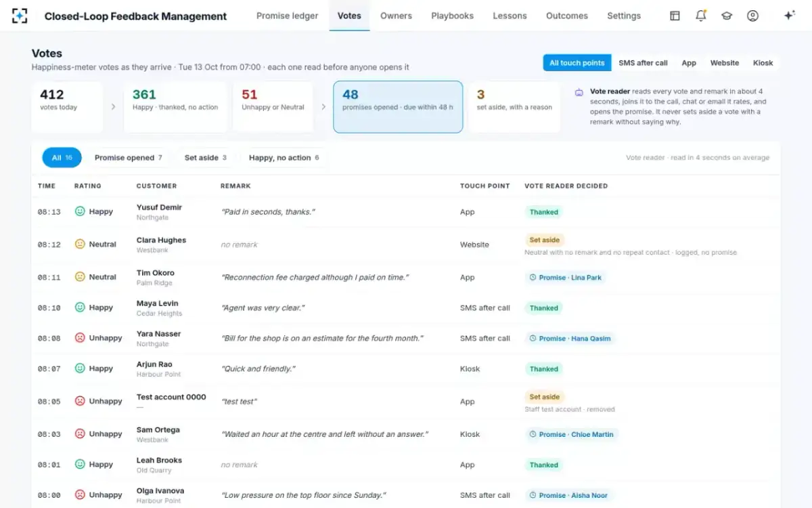
Task: Click the TIME column header
Action: (47, 186)
